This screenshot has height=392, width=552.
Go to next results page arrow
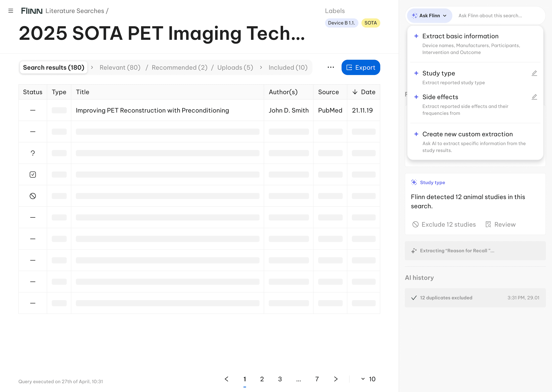pos(336,379)
